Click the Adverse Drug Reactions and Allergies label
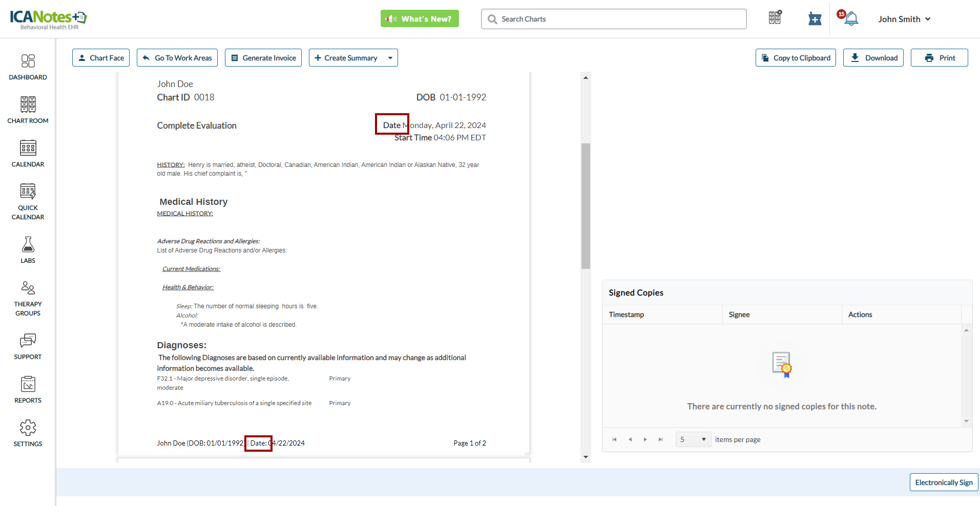Screen dimensions: 980x506 tap(208, 241)
